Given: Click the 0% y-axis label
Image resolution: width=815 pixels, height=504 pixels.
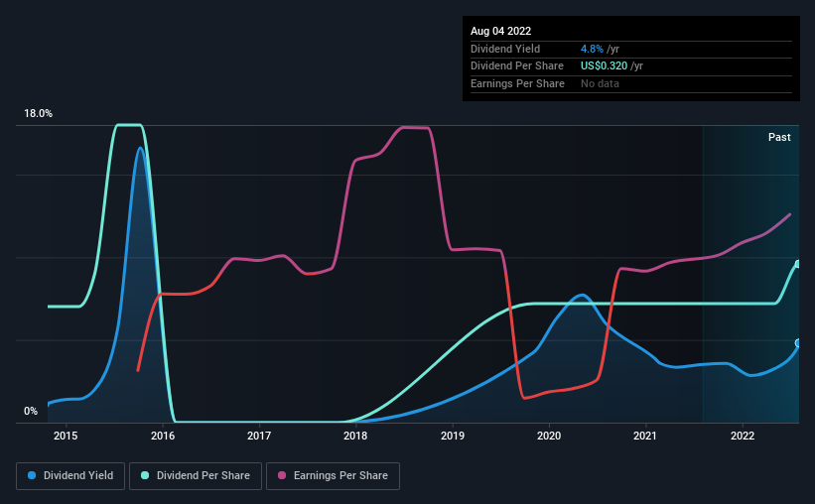Looking at the screenshot, I should (31, 411).
